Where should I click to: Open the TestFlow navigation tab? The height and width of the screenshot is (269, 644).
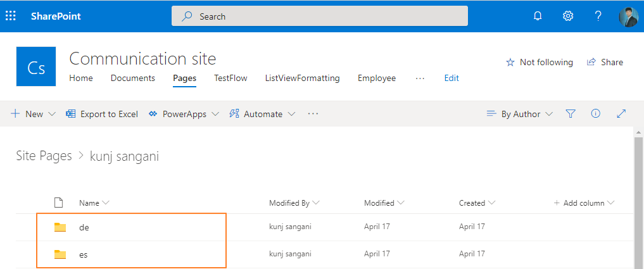(x=230, y=78)
